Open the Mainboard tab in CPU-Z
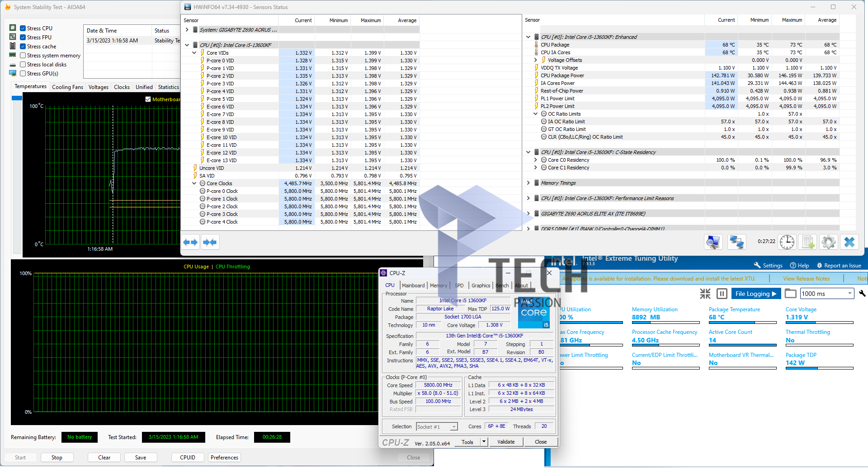 point(413,285)
